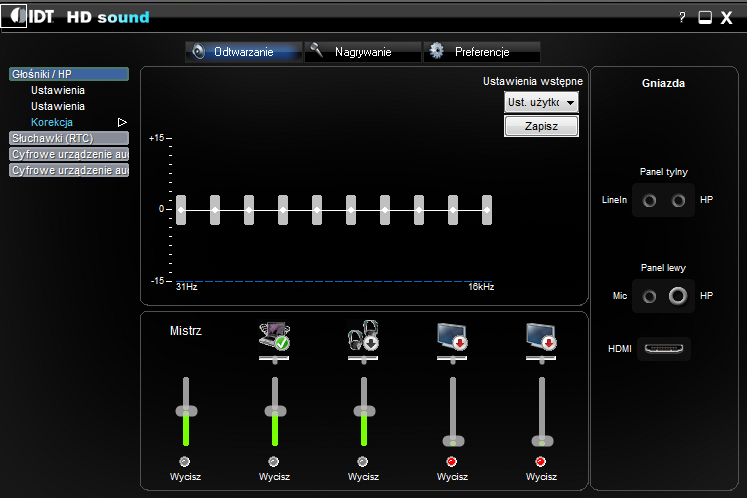The width and height of the screenshot is (747, 498).
Task: Open the Korekcja equalizer item
Action: click(x=51, y=122)
